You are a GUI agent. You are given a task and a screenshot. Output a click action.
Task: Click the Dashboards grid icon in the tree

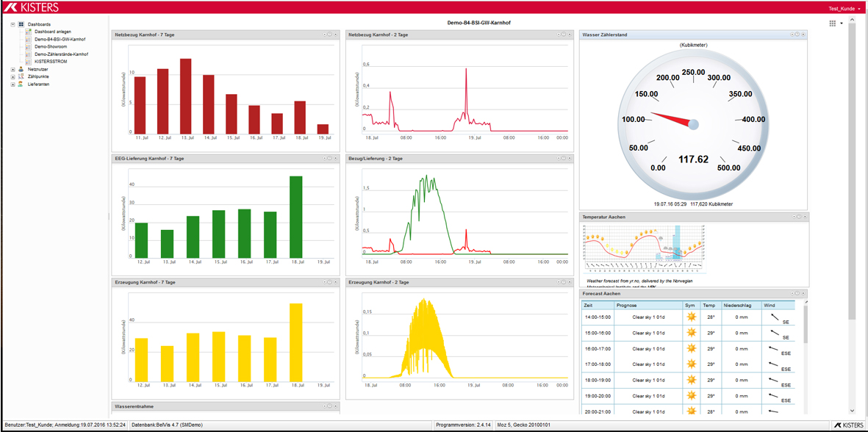click(x=21, y=24)
